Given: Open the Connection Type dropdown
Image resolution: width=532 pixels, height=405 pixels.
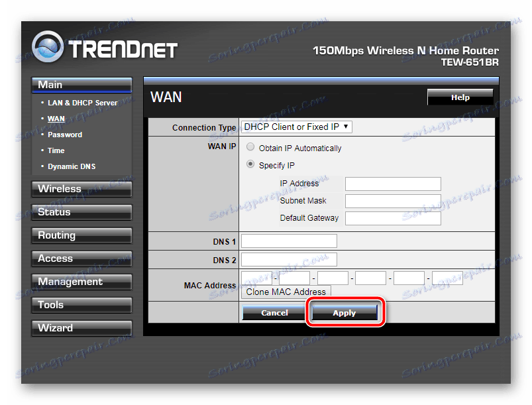Looking at the screenshot, I should pyautogui.click(x=297, y=127).
